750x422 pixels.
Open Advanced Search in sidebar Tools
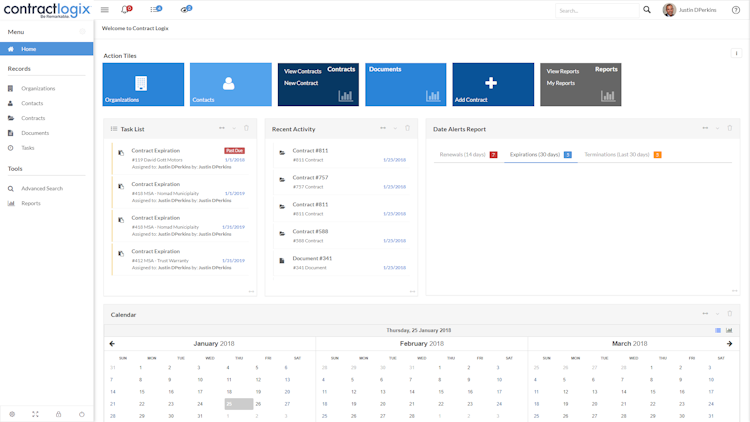(x=42, y=189)
